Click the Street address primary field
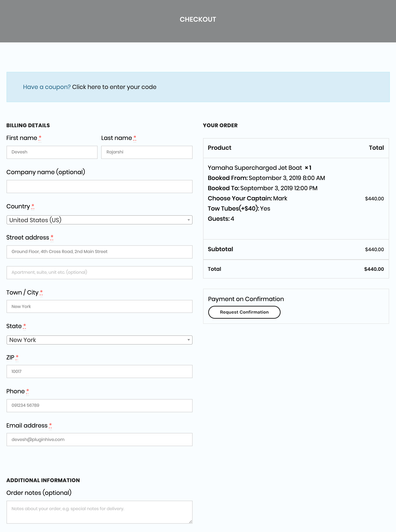 click(x=99, y=251)
